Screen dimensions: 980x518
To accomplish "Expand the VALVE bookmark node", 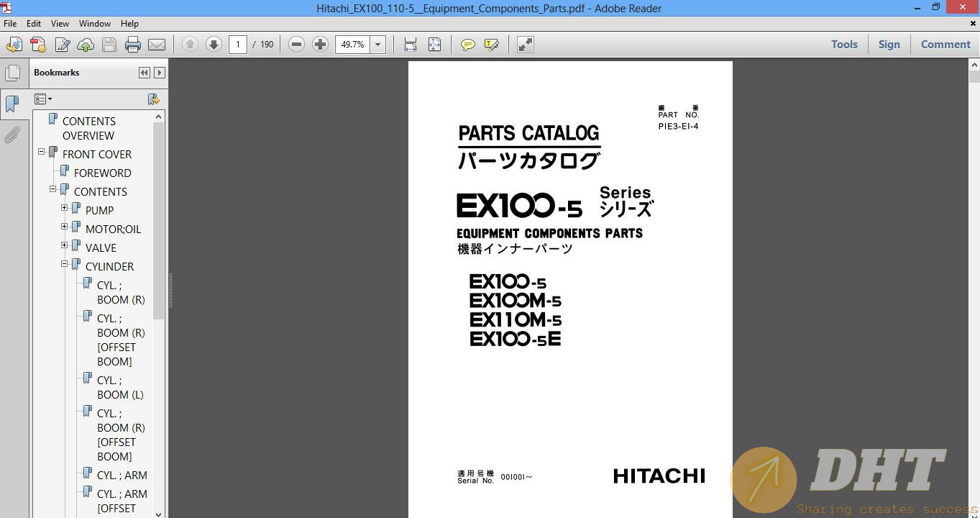I will pyautogui.click(x=65, y=245).
